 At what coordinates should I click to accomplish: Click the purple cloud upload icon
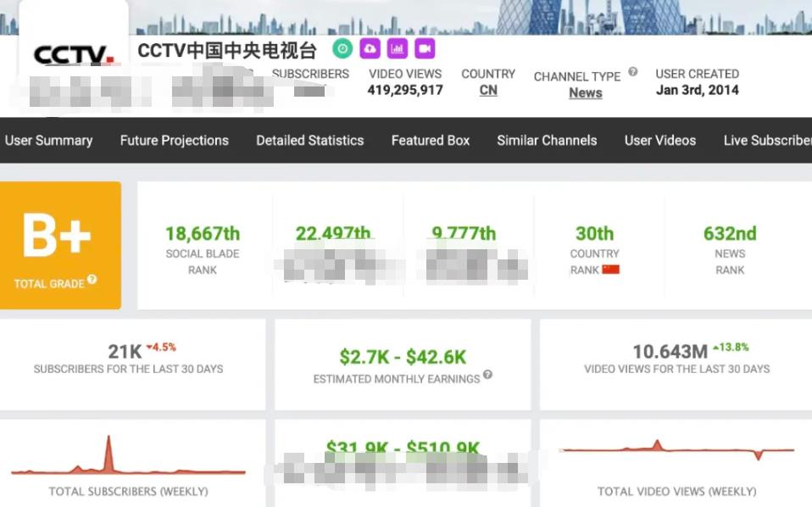[370, 49]
